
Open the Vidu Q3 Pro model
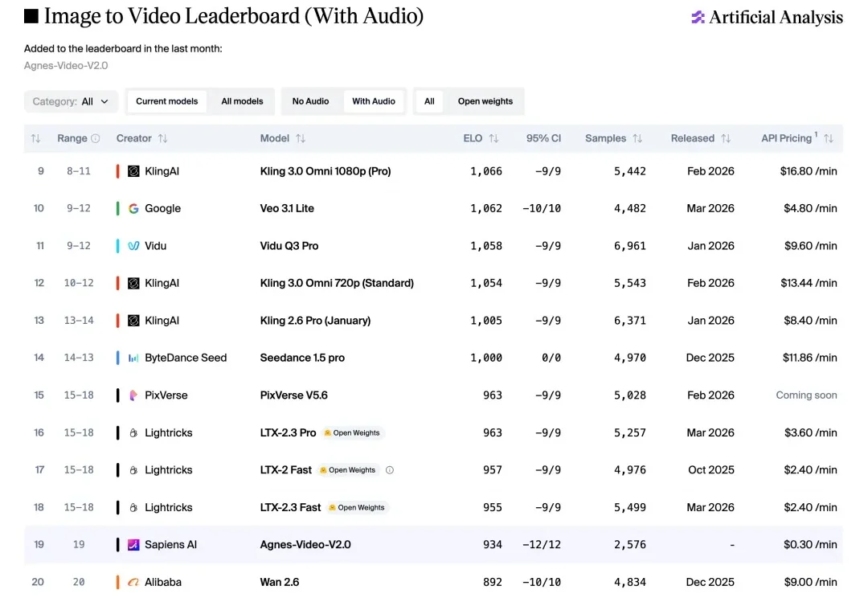click(x=289, y=246)
